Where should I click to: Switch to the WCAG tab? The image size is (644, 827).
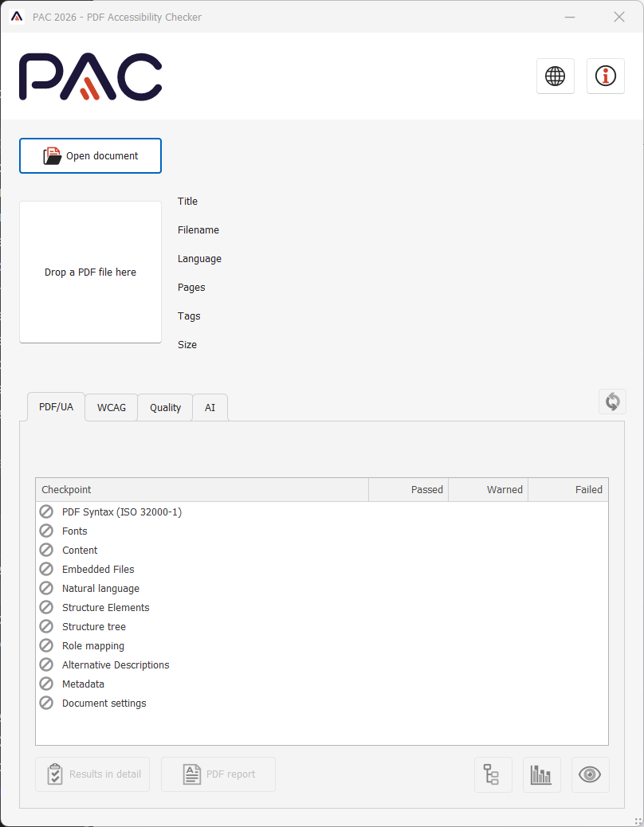(111, 407)
